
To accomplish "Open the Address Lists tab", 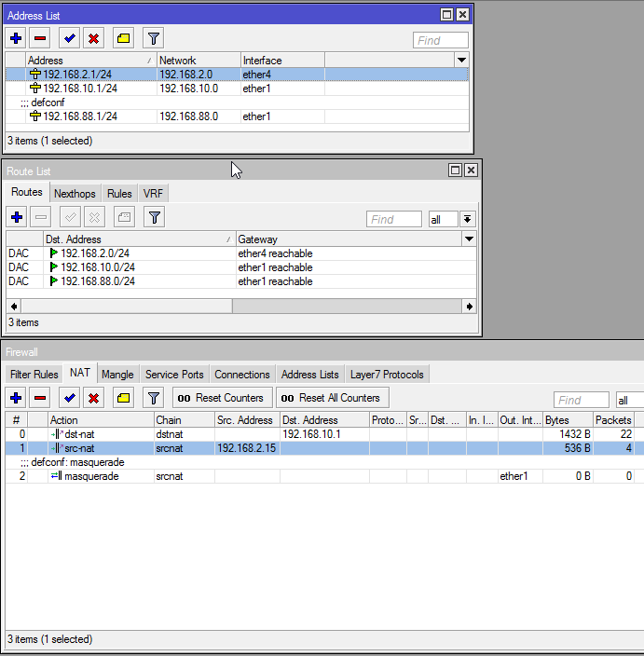I will pyautogui.click(x=310, y=375).
